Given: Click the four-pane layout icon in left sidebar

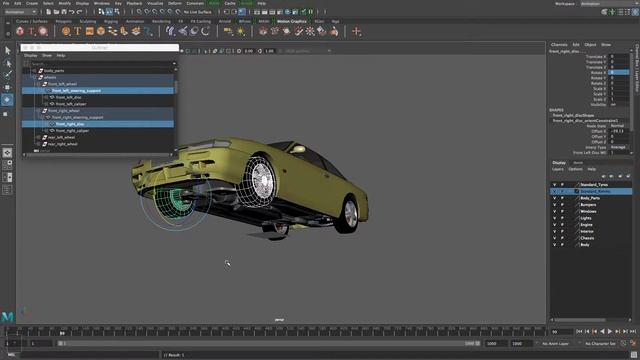Looking at the screenshot, I should [x=7, y=164].
